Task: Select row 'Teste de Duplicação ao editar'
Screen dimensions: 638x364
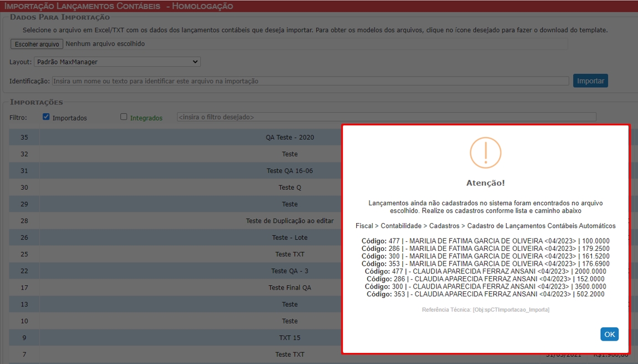Action: tap(290, 221)
